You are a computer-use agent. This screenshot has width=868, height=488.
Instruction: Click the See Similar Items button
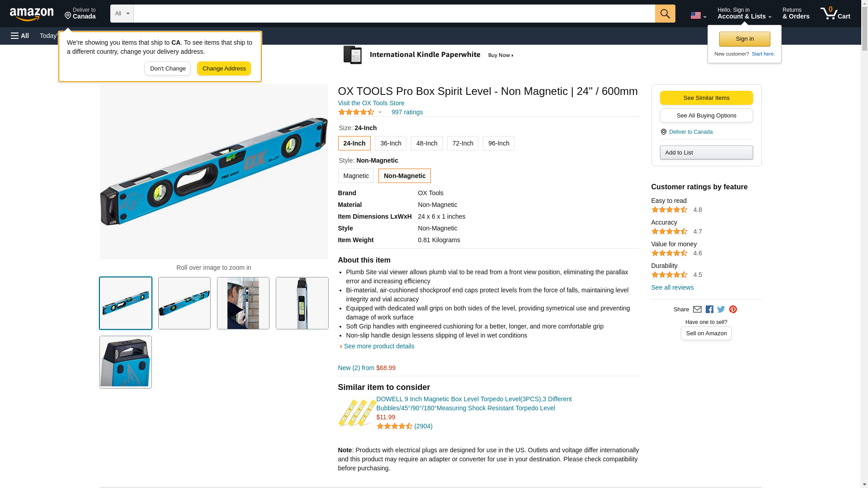(x=706, y=98)
